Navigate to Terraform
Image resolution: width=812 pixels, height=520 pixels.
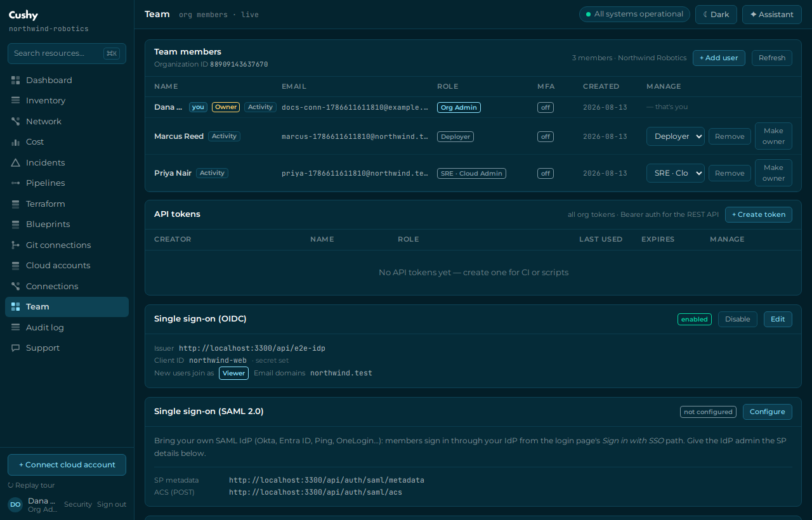click(67, 204)
